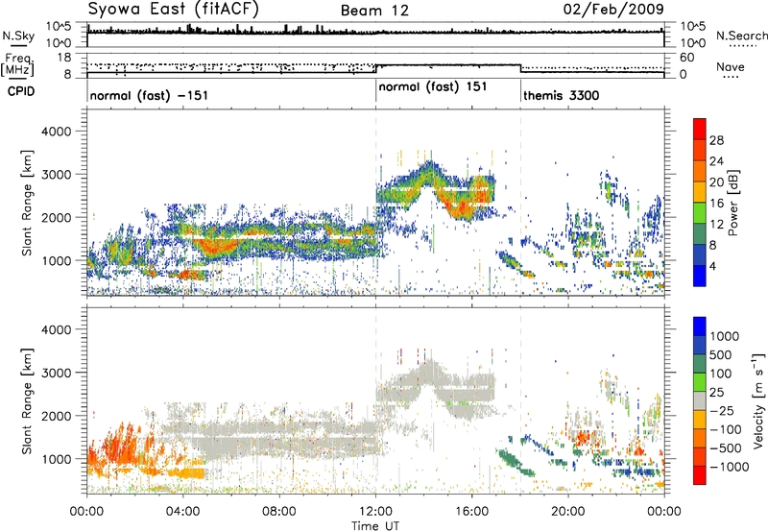Screen dimensions: 768x532
Task: Click the date '02/Feb/2009'
Action: pyautogui.click(x=613, y=9)
